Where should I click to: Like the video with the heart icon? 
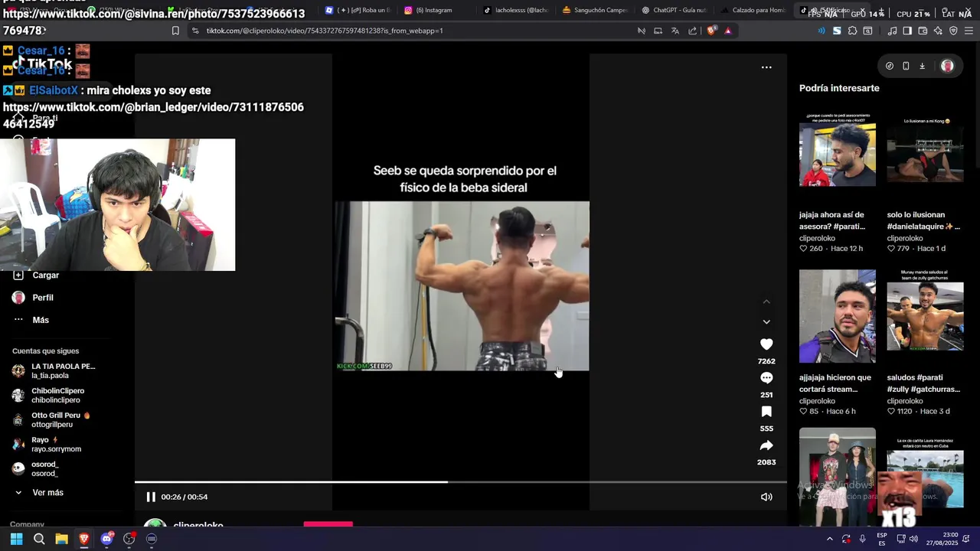pos(766,344)
